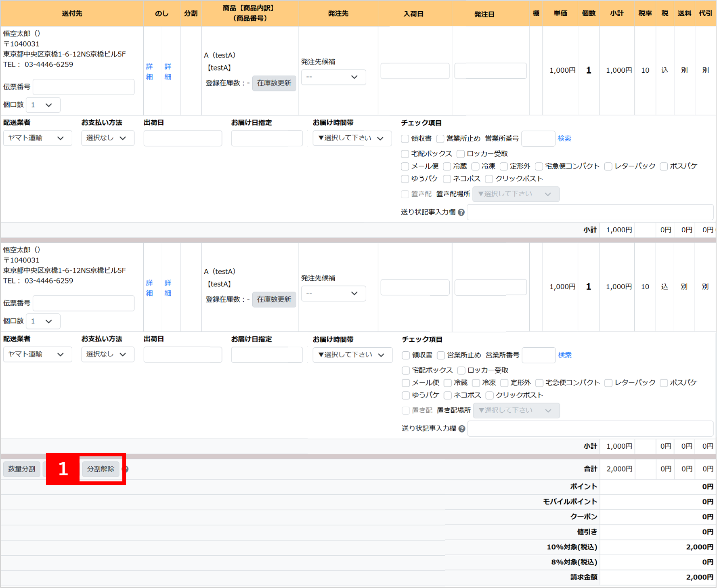The width and height of the screenshot is (717, 588).
Task: Open ヤマト運輸 carrier dropdown in first shipment
Action: [37, 138]
